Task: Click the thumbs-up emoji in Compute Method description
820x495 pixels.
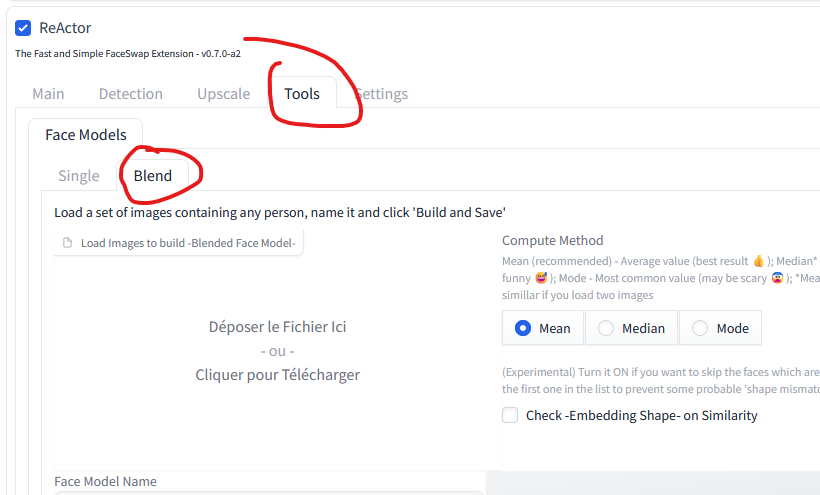Action: pos(758,261)
